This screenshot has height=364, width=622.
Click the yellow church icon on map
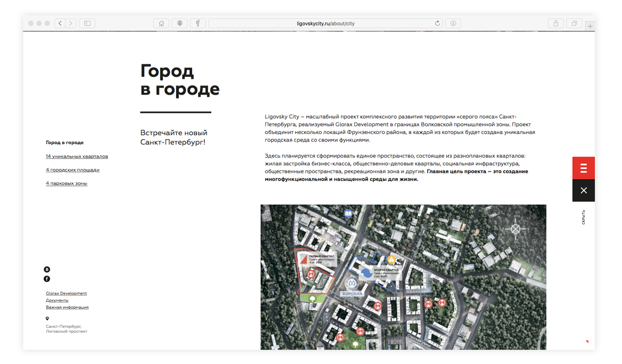(x=391, y=259)
